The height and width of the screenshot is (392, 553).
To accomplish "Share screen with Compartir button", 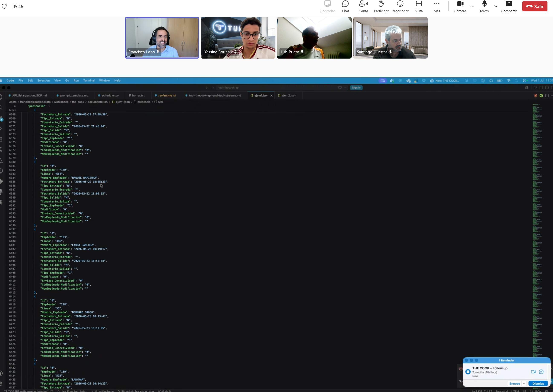I will [509, 7].
